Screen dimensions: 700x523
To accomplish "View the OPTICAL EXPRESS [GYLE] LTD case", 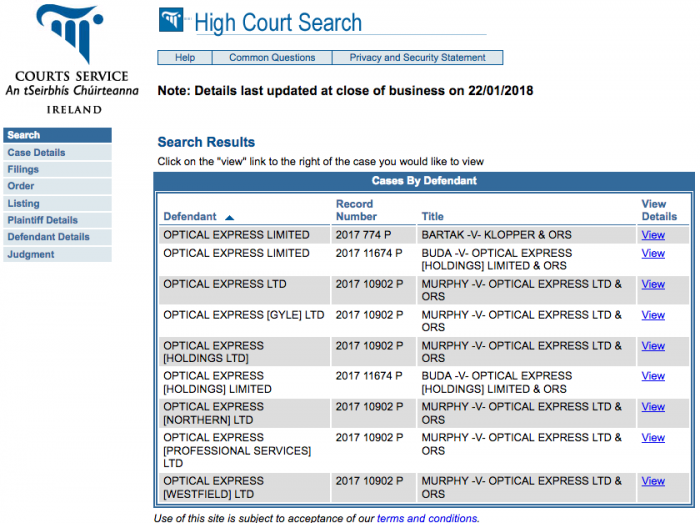I will pos(653,315).
